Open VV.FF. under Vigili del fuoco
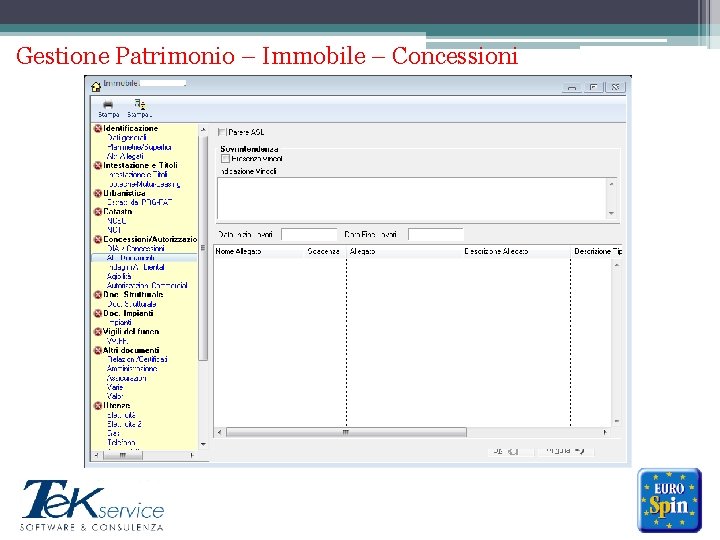This screenshot has width=720, height=540. pos(118,341)
